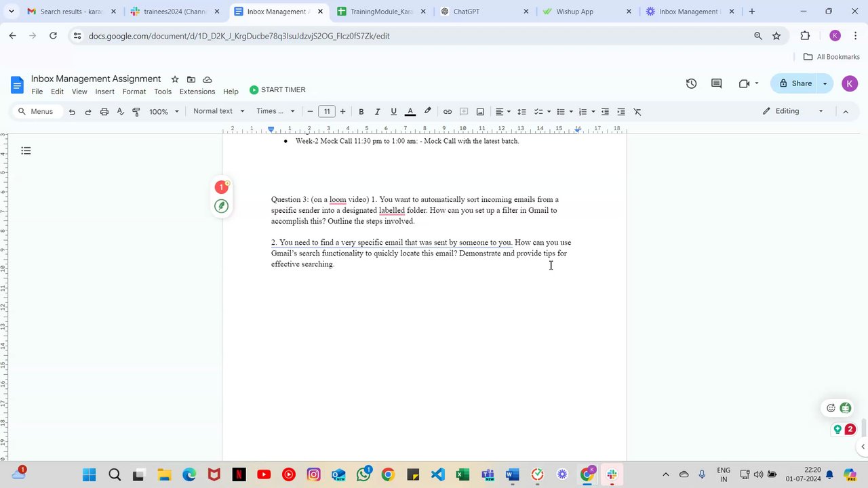Toggle underline formatting

pos(393,112)
